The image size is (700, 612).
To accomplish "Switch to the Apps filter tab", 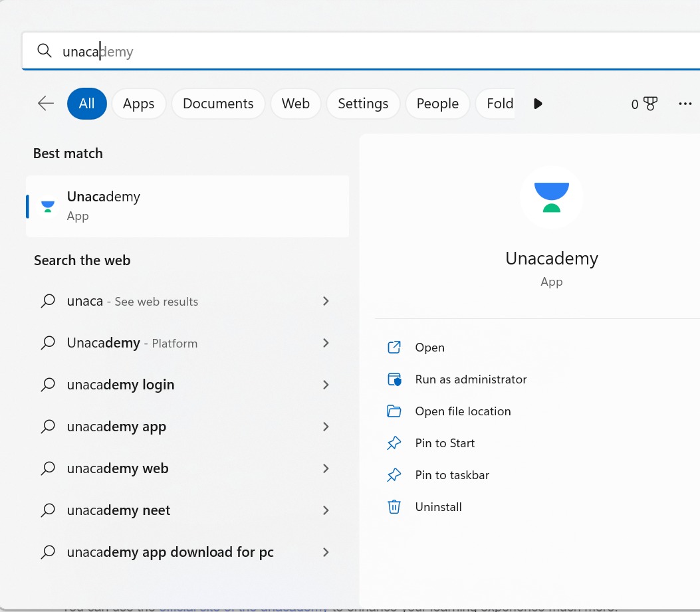I will pyautogui.click(x=138, y=104).
